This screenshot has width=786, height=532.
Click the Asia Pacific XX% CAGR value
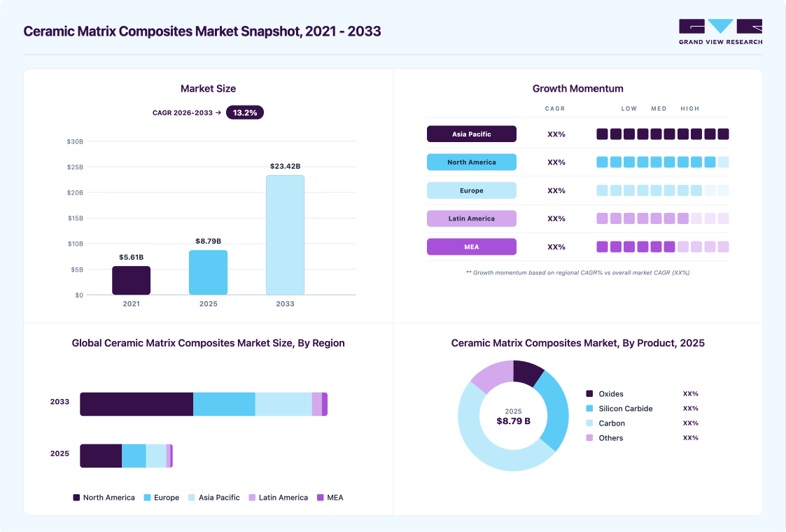[556, 134]
